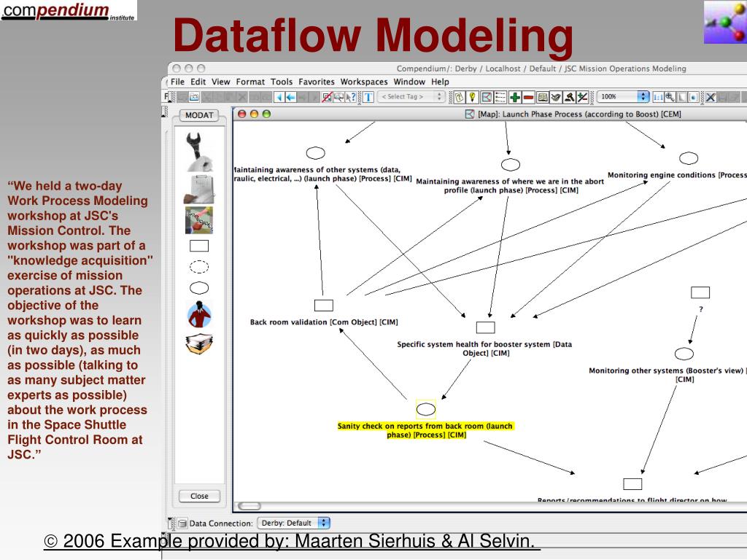Select the handshake stencil in MODAT palette
The height and width of the screenshot is (560, 747).
[198, 220]
